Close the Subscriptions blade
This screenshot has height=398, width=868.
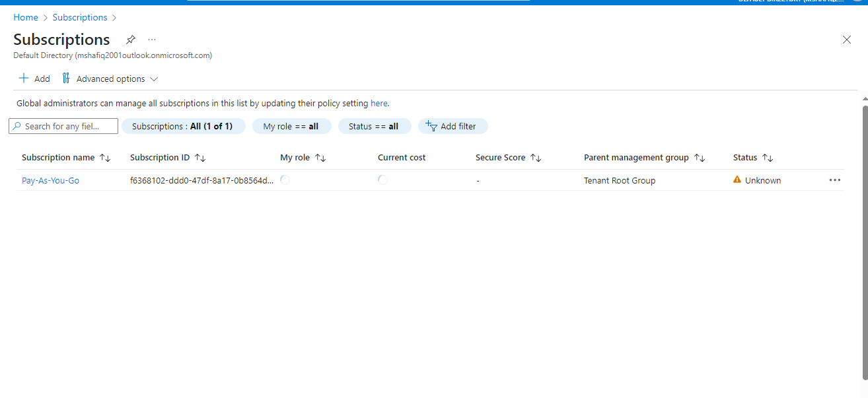pyautogui.click(x=847, y=40)
